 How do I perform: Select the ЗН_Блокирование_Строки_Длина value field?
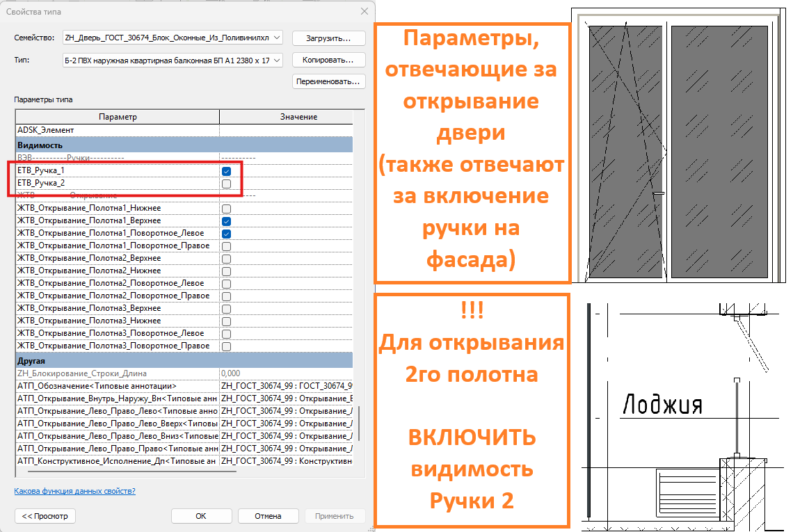(287, 373)
